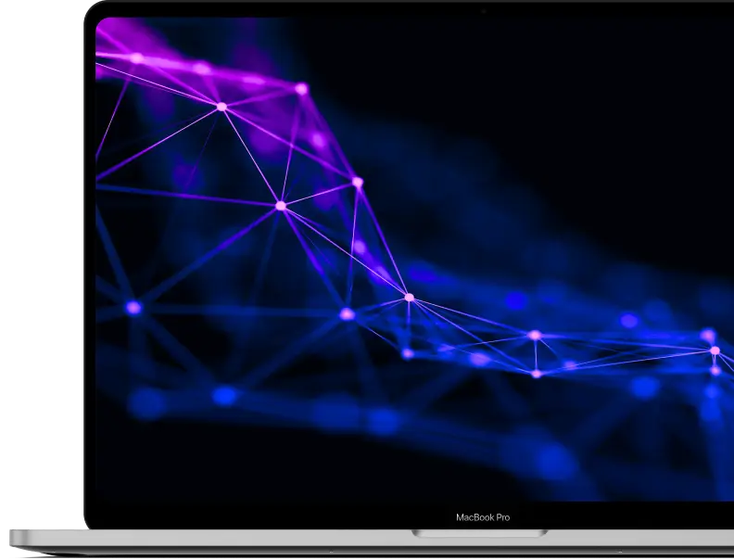Viewport: 734px width, 560px height.
Task: Click the pink node atop the short vertical line on the right
Action: pyautogui.click(x=535, y=336)
